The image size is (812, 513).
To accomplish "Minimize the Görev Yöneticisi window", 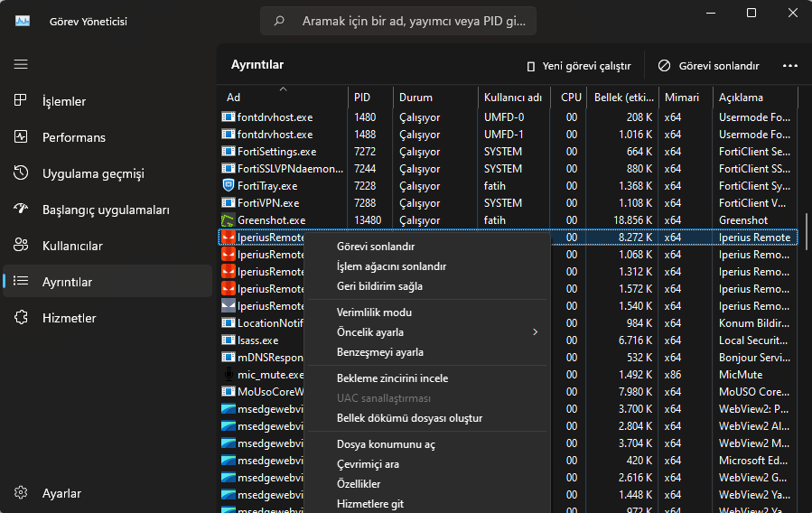I will click(711, 13).
